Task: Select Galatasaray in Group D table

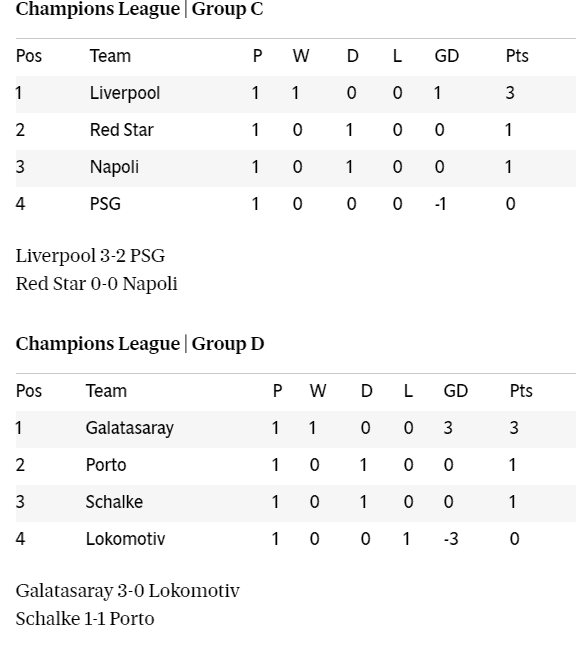Action: tap(130, 428)
